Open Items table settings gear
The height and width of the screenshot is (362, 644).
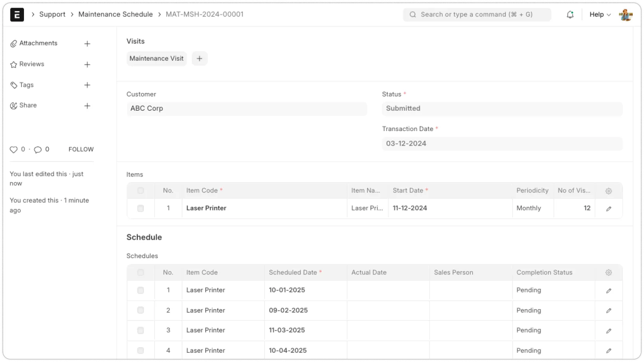coord(608,191)
